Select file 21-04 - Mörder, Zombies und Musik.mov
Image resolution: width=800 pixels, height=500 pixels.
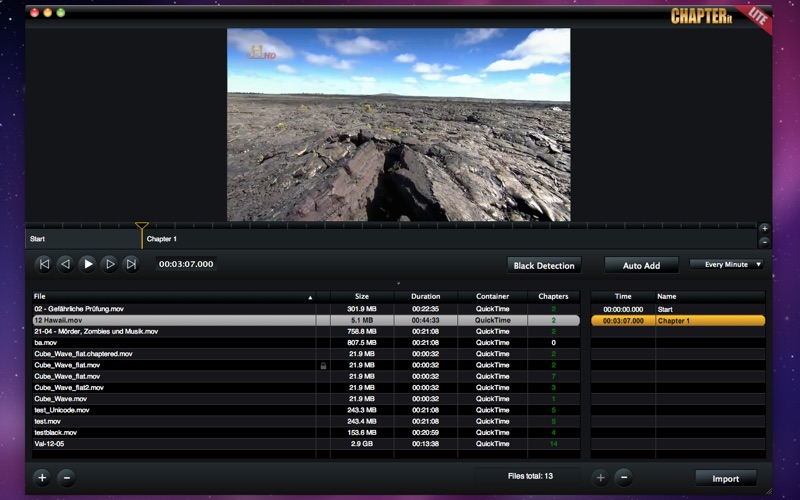point(306,332)
